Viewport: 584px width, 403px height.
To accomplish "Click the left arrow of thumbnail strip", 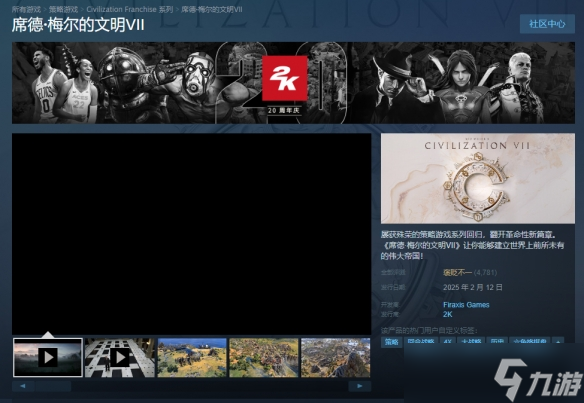I will point(23,386).
